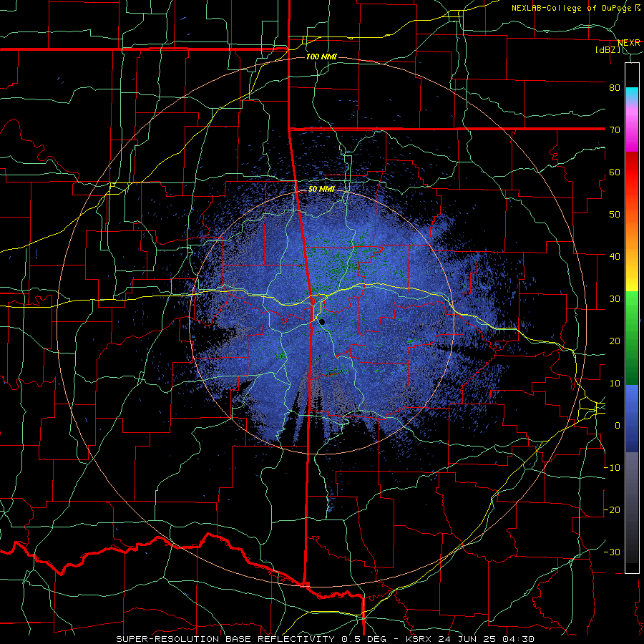Click the KSRX station identifier in the caption
This screenshot has height=644, width=644.
tap(419, 639)
